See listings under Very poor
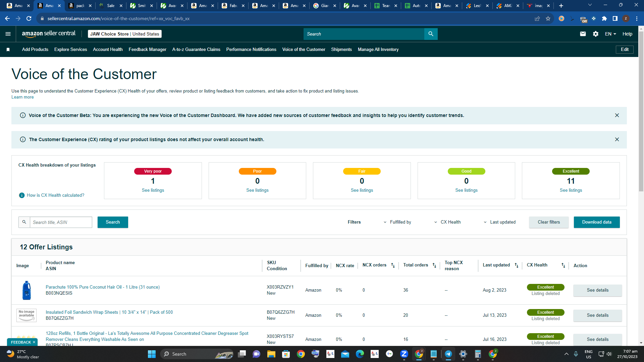 point(153,190)
